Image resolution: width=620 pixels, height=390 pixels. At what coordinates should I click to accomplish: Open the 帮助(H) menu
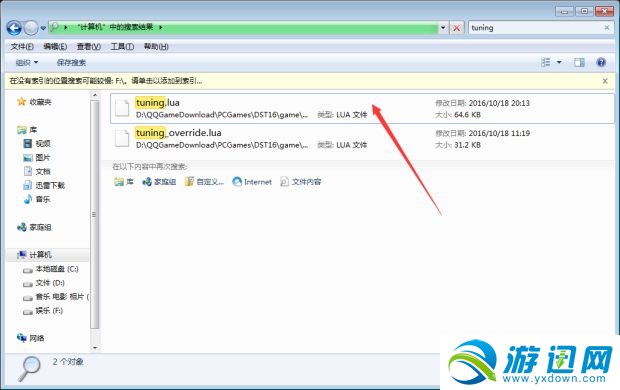coord(156,47)
